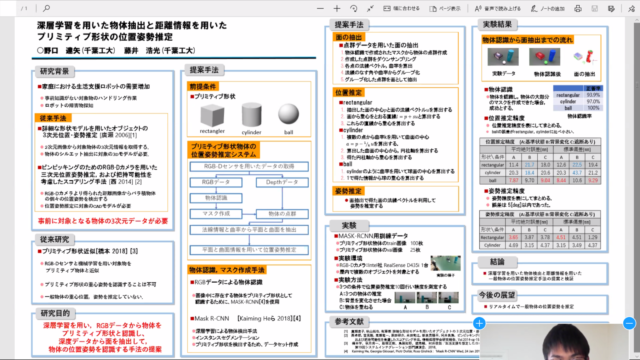Viewport: 640px width, 360px height.
Task: Print the PDF document
Action: pos(578,9)
